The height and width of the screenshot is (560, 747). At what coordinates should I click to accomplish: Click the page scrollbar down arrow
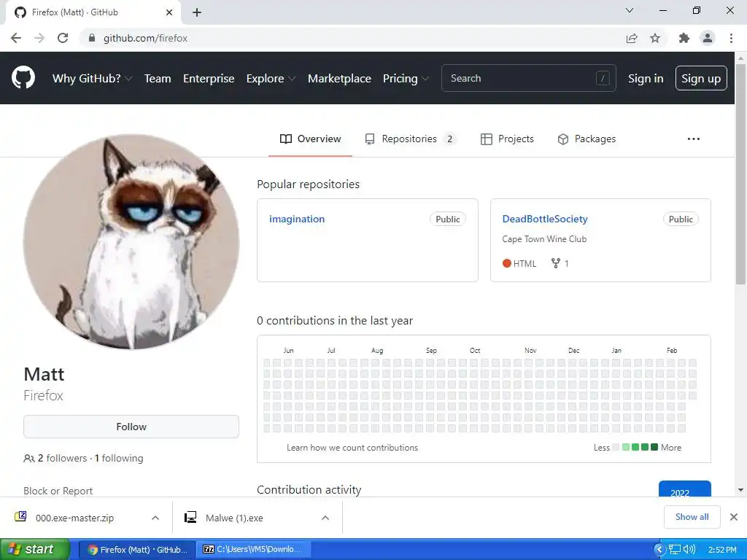[x=740, y=489]
